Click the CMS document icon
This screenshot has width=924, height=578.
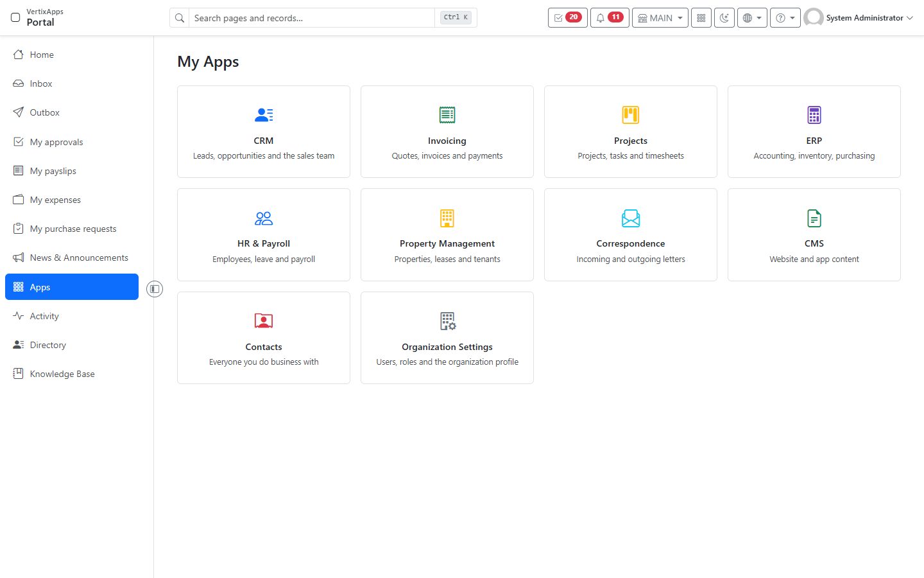pos(814,218)
